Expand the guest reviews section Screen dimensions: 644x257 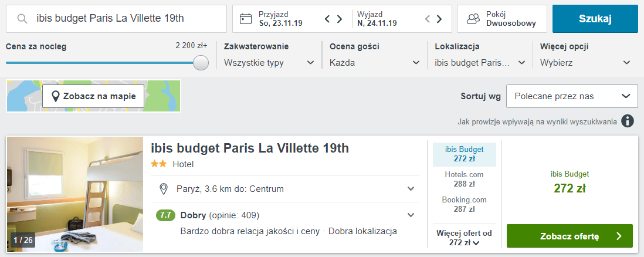pos(411,215)
